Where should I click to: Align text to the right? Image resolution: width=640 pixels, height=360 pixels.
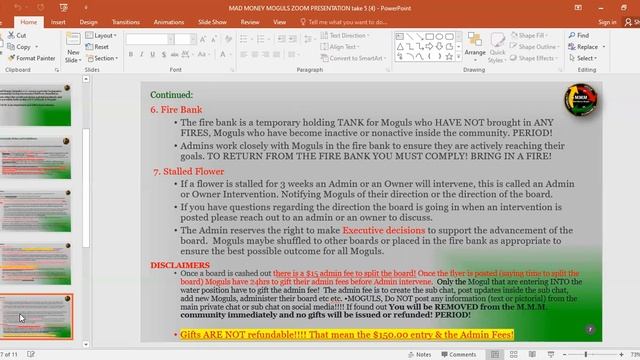(x=266, y=54)
